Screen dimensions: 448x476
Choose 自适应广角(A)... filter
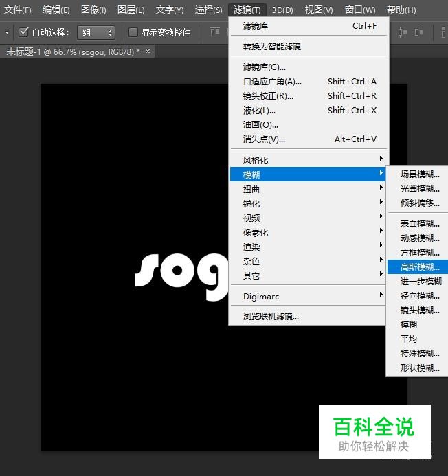tap(309, 81)
